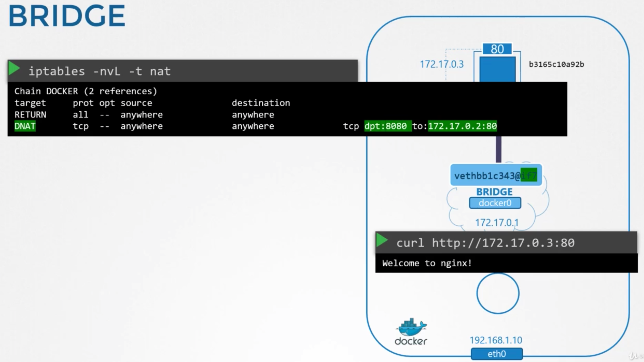
Task: Click the curl http://172.17.0.3:80 command text
Action: [485, 243]
